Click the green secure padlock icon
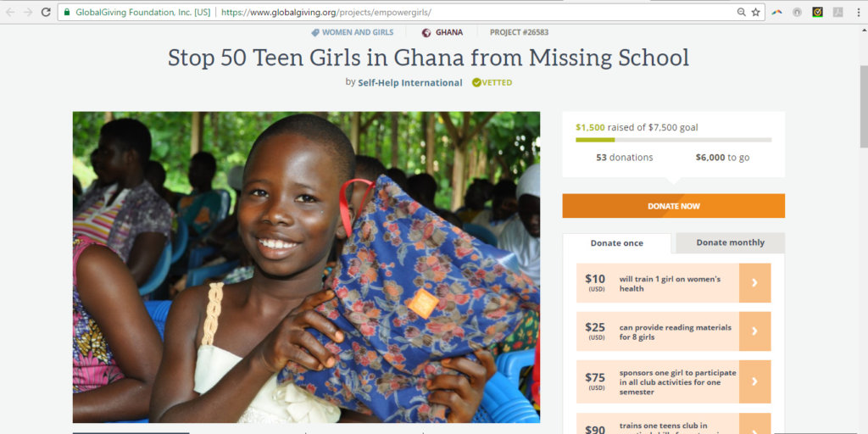 (x=67, y=12)
